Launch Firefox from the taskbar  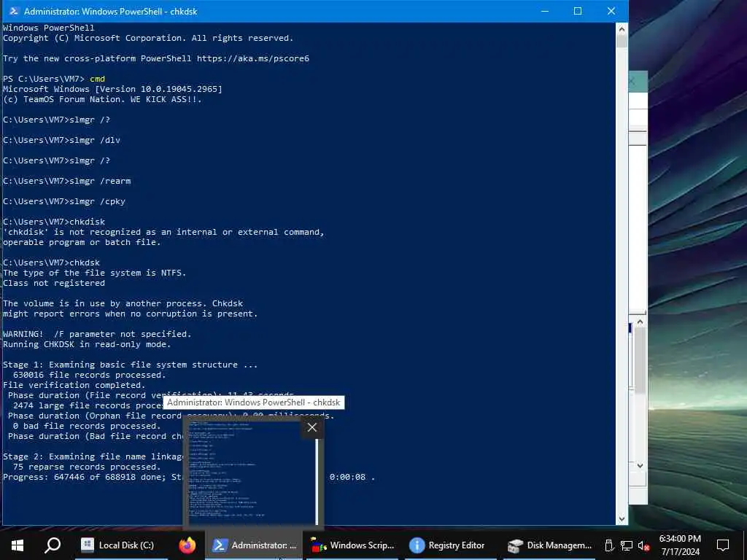point(187,545)
